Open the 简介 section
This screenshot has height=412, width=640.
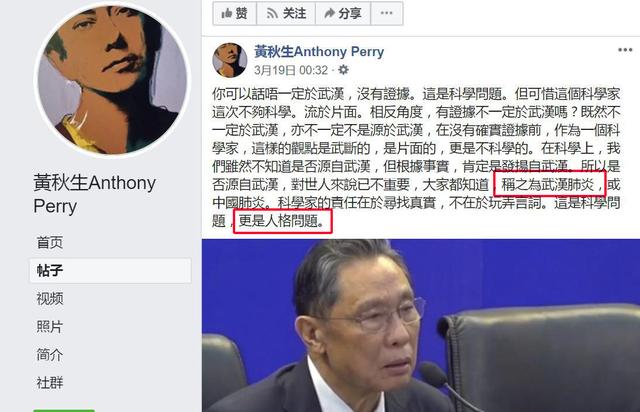50,354
